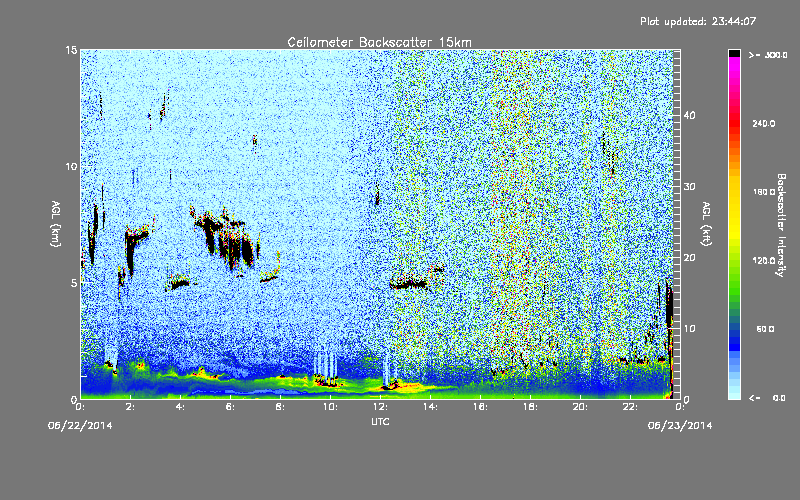Viewport: 800px width, 500px height.
Task: Click the 4: hour tick on the time axis
Action: click(x=181, y=407)
